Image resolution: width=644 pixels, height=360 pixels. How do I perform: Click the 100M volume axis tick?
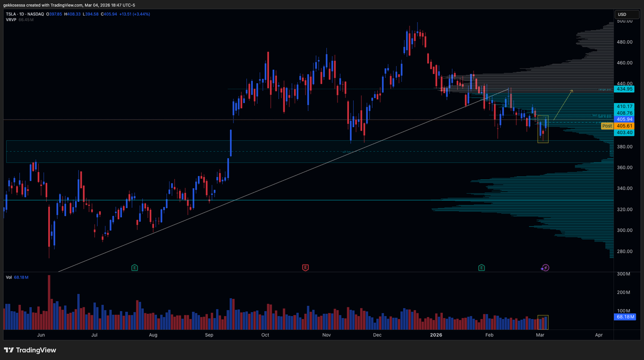[623, 311]
